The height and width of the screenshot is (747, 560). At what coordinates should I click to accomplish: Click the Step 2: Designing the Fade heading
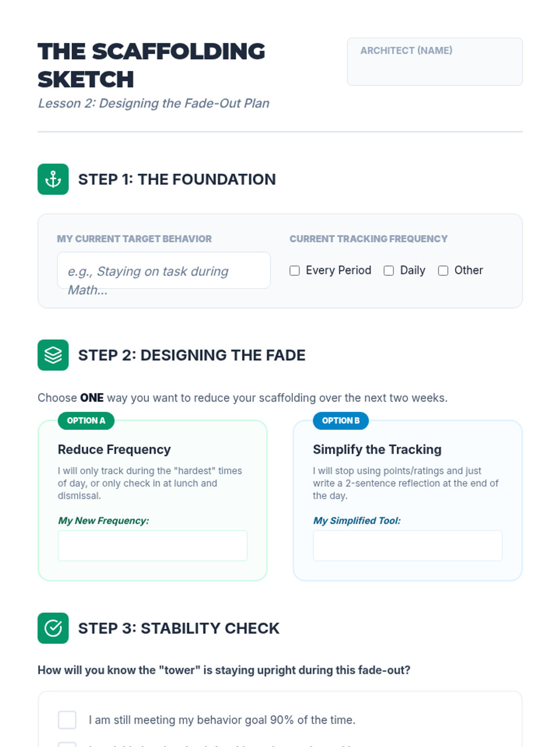[x=192, y=355]
